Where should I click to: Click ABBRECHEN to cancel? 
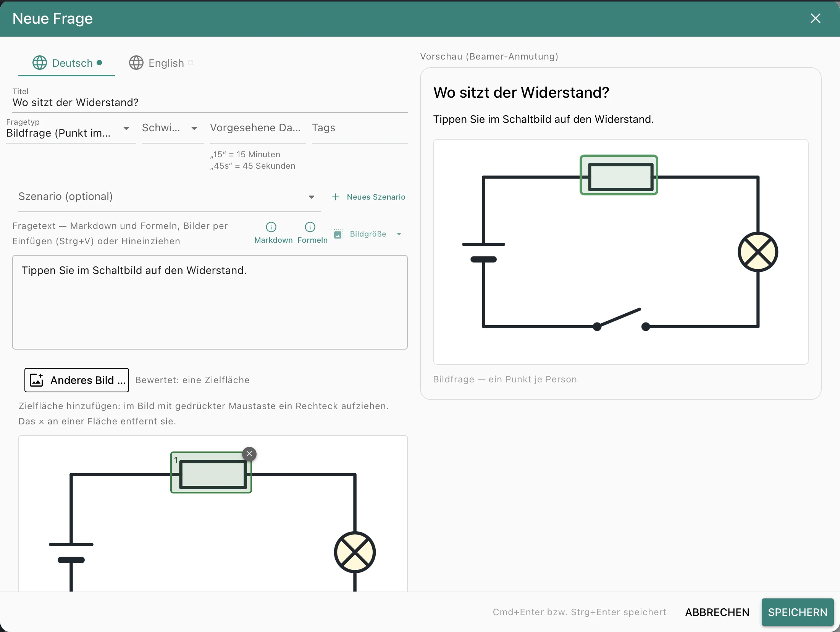tap(717, 612)
